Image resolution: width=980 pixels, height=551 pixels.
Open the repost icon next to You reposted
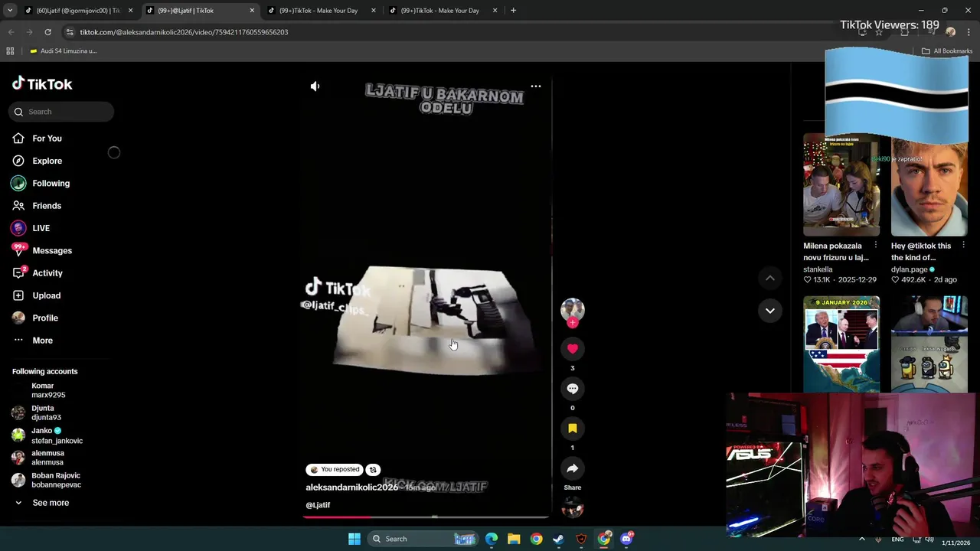coord(373,470)
